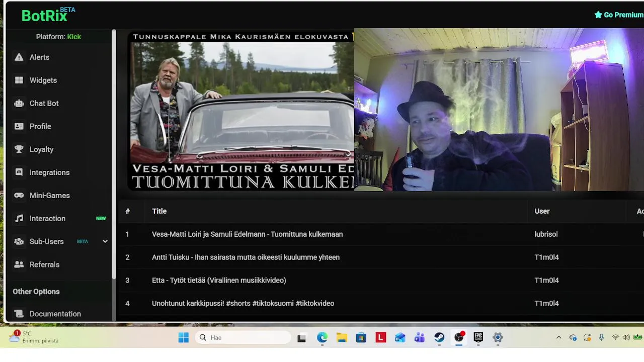644x362 pixels.
Task: Click the webcam feed overlay
Action: tap(499, 110)
